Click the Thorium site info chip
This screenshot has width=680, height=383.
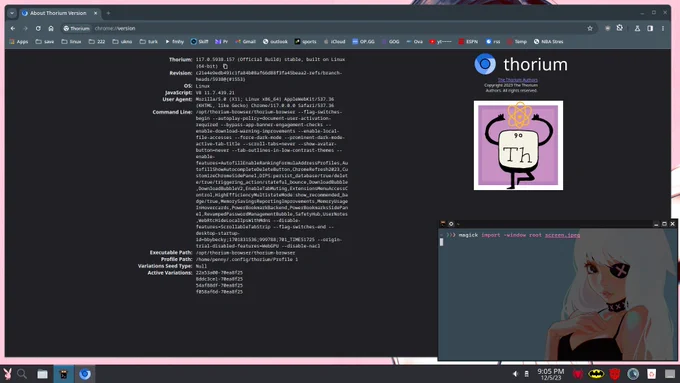click(76, 28)
